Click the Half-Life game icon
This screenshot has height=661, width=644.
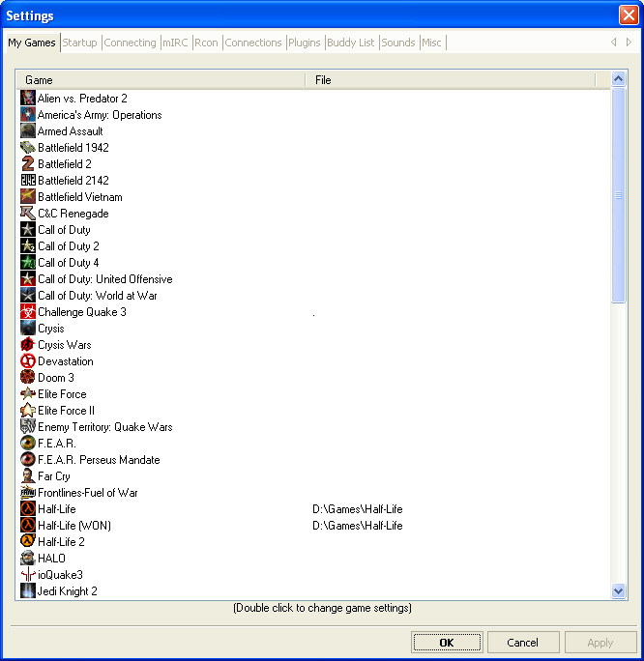tap(28, 509)
